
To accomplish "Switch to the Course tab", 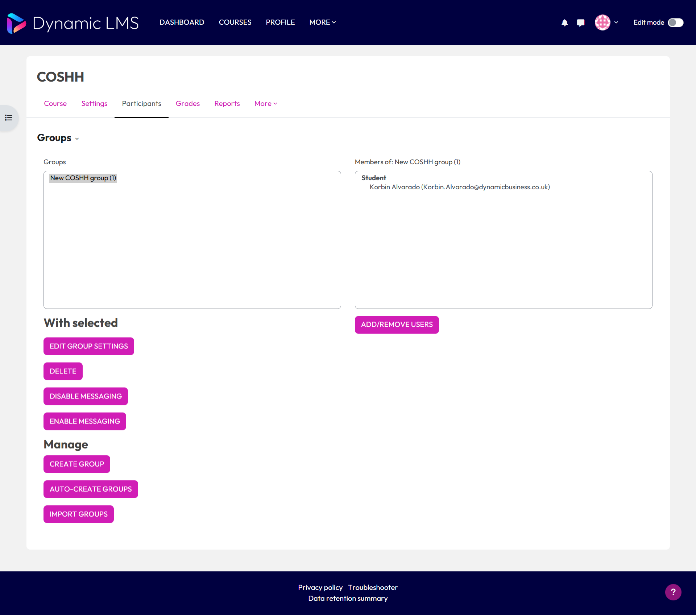I will coord(55,104).
